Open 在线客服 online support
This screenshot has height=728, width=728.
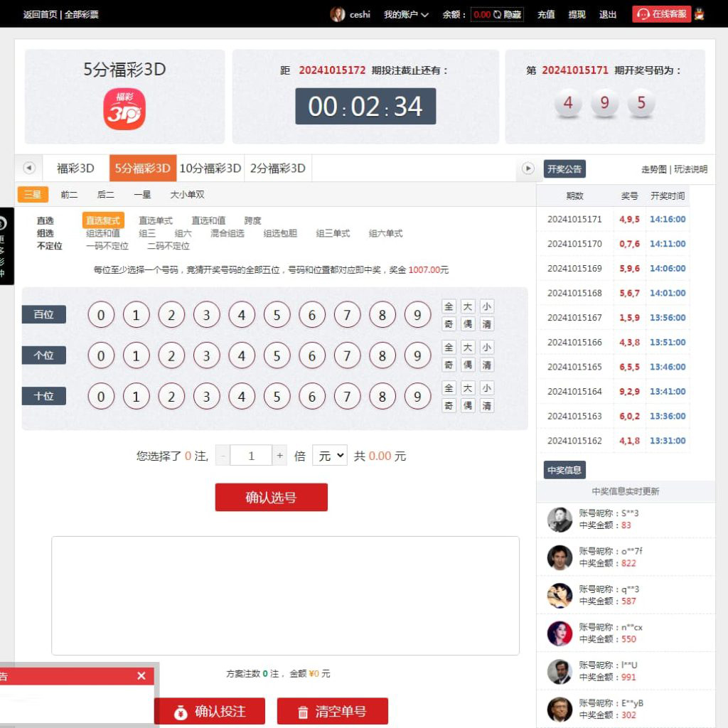(x=661, y=14)
